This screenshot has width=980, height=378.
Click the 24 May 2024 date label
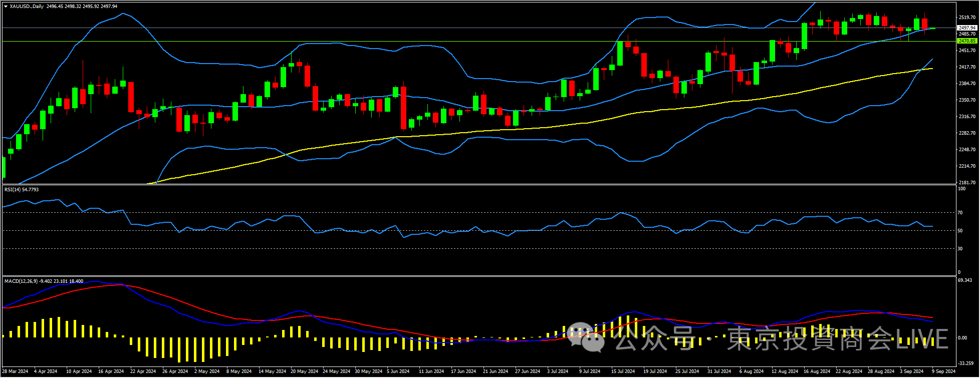[x=336, y=371]
